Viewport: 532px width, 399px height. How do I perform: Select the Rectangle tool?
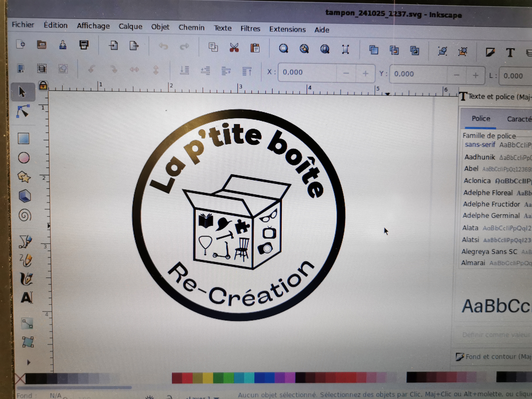click(x=24, y=139)
